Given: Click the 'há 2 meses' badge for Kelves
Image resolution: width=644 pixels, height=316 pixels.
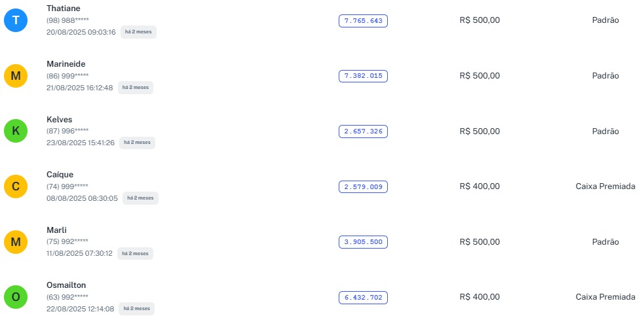Looking at the screenshot, I should (x=137, y=143).
